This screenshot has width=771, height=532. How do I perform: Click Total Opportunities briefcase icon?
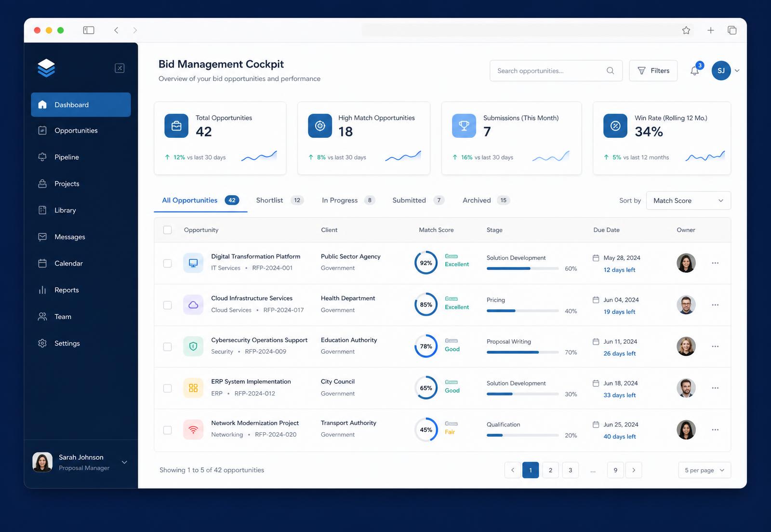point(176,126)
